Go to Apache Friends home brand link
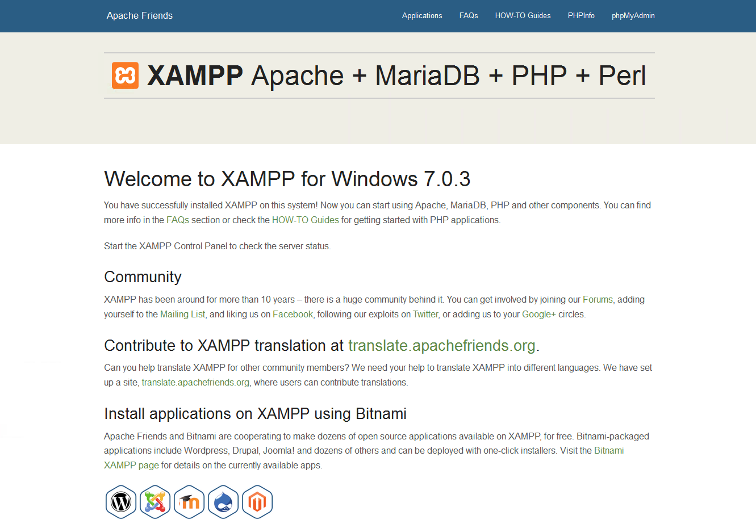This screenshot has height=532, width=756. (x=139, y=16)
